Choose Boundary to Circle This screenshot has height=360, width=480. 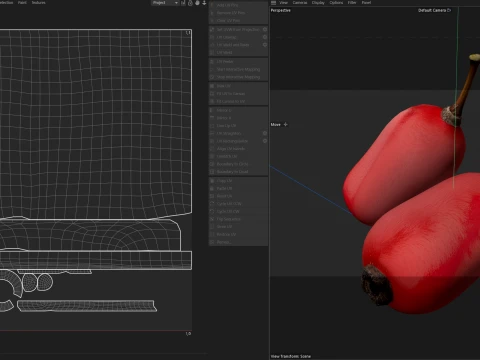(x=238, y=164)
